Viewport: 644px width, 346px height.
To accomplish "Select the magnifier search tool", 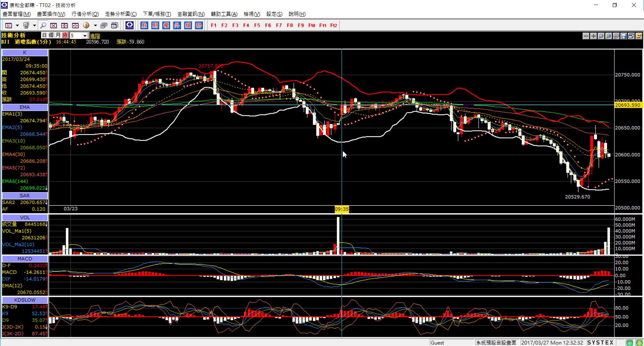I will [43, 25].
